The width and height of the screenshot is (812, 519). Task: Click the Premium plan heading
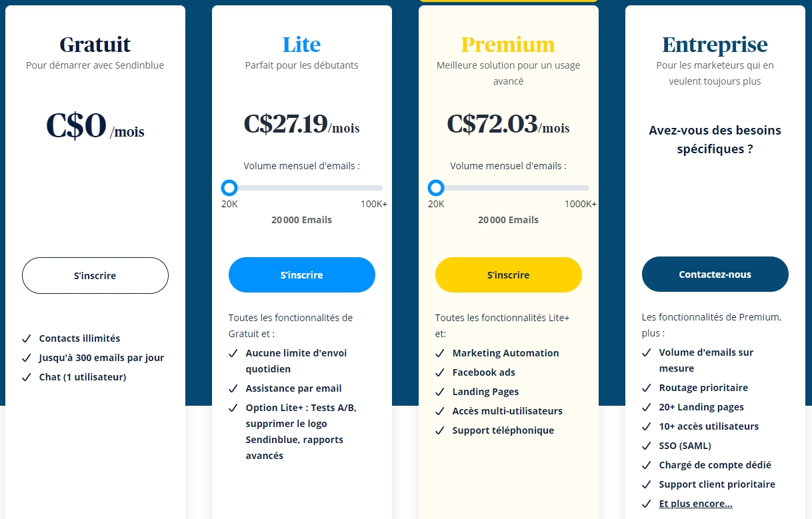tap(508, 45)
